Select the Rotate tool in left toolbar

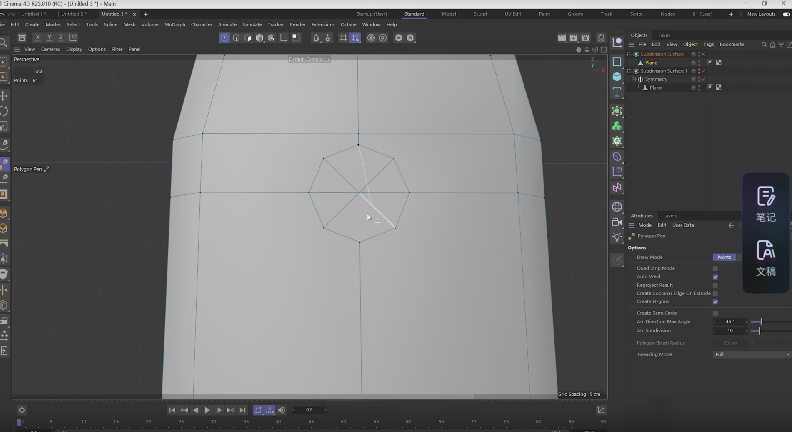[5, 112]
